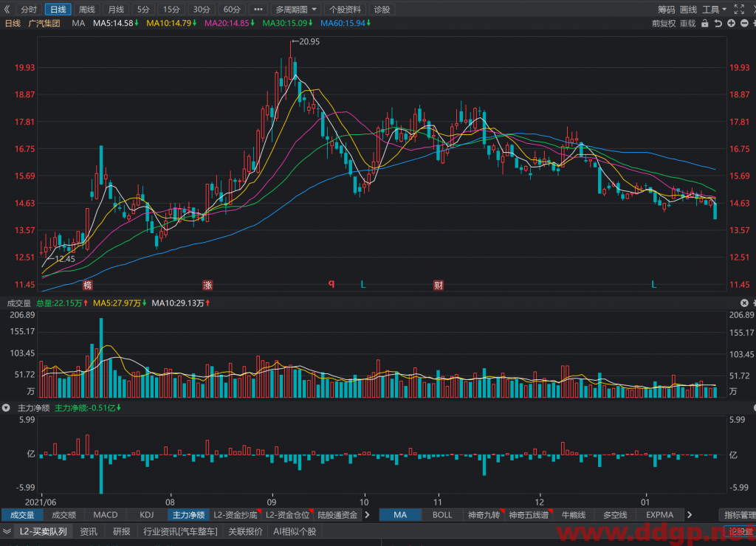Enter fullscreen with the expand arrows icon
Image resolution: width=756 pixels, height=546 pixels.
(x=739, y=9)
